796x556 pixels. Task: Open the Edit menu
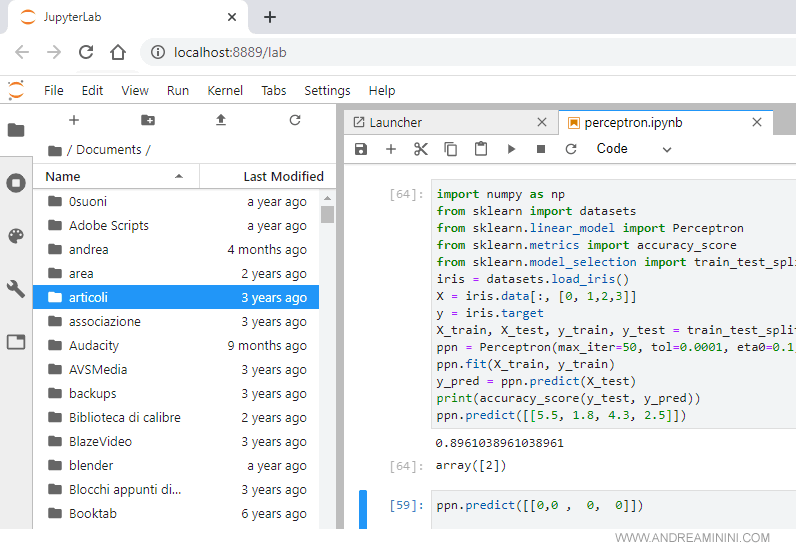click(92, 90)
